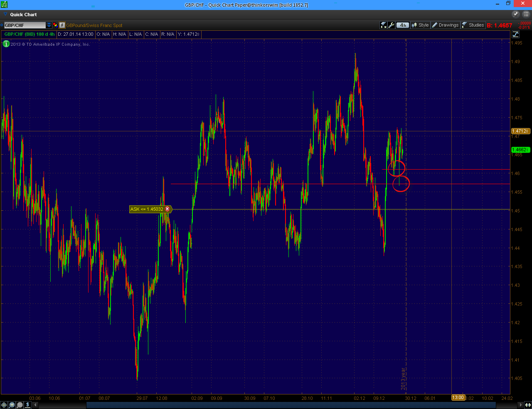The width and height of the screenshot is (532, 409).
Task: Click the gray circle zoom-out icon
Action: click(x=20, y=404)
